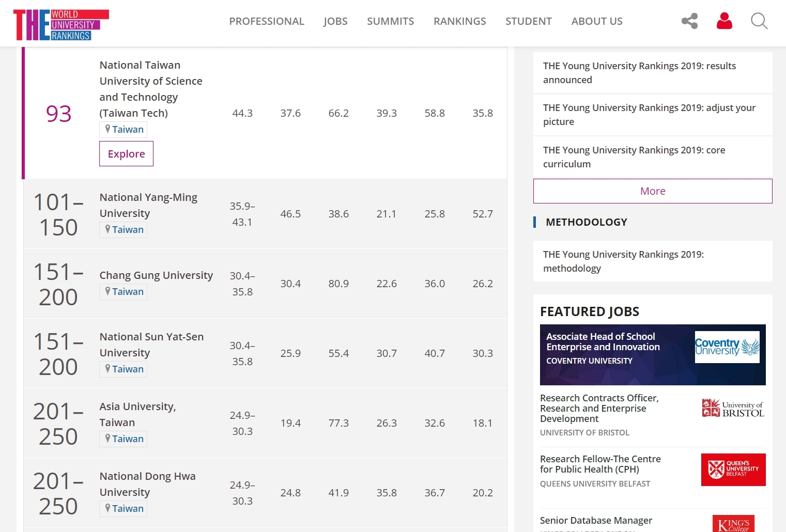Click King's College logo
The image size is (786, 532).
[x=733, y=524]
